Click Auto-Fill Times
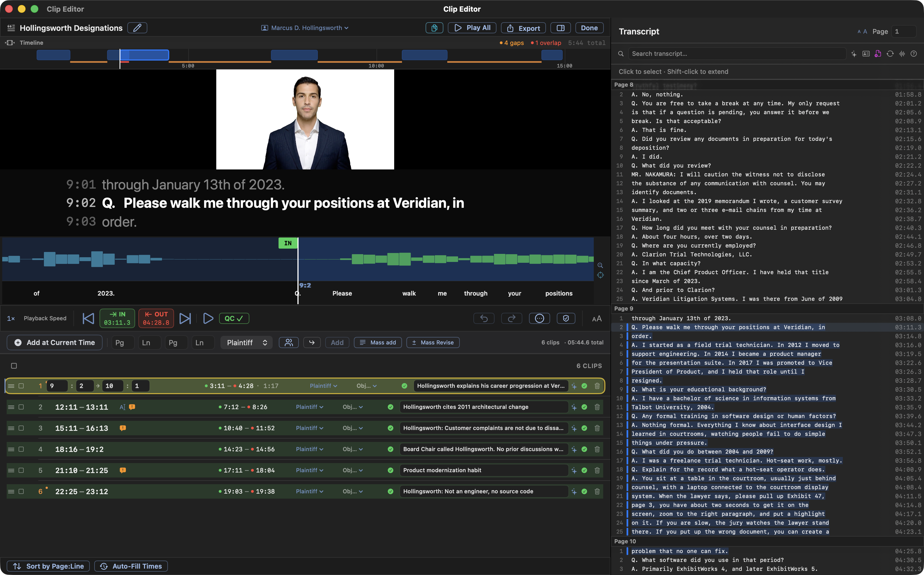 pos(131,566)
